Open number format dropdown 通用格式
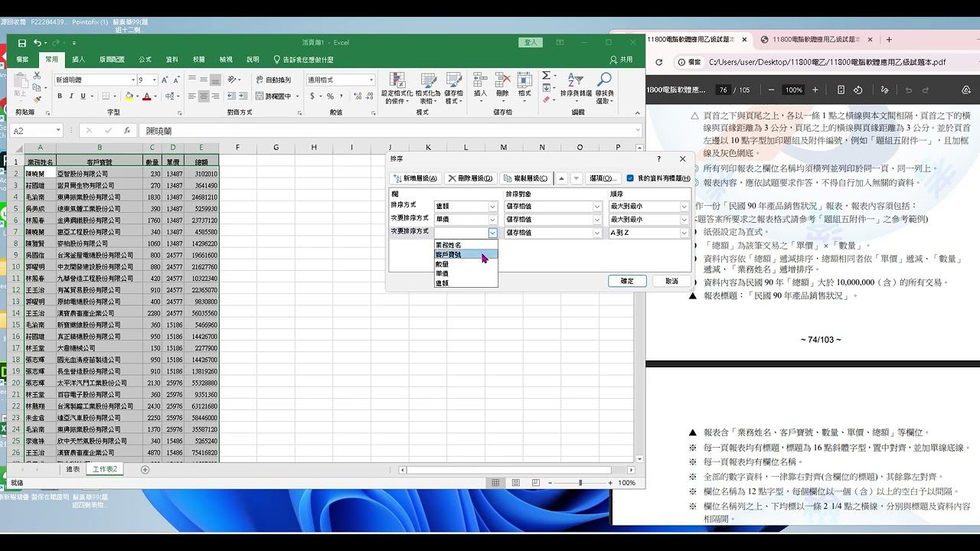Screen dimensions: 980x551 [x=371, y=80]
